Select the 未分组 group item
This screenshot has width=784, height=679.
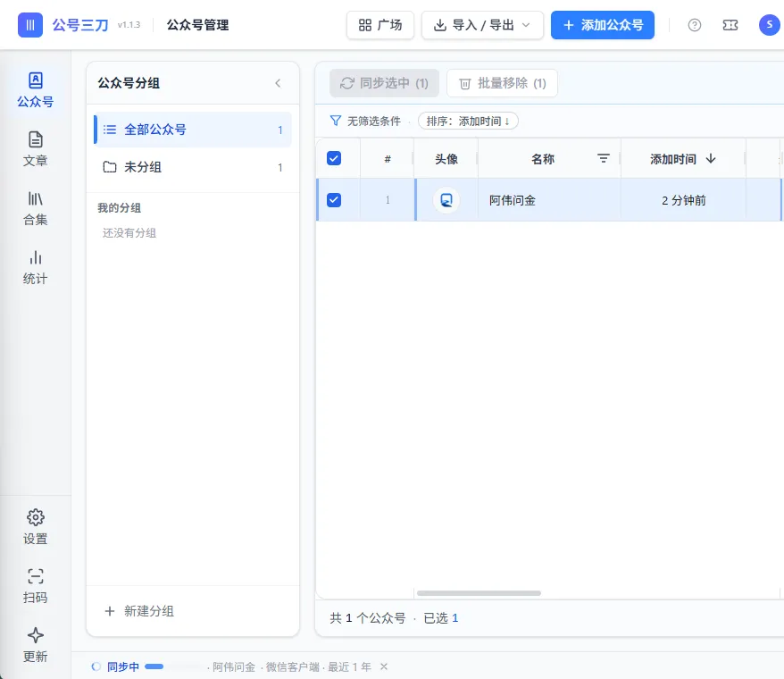pyautogui.click(x=193, y=167)
